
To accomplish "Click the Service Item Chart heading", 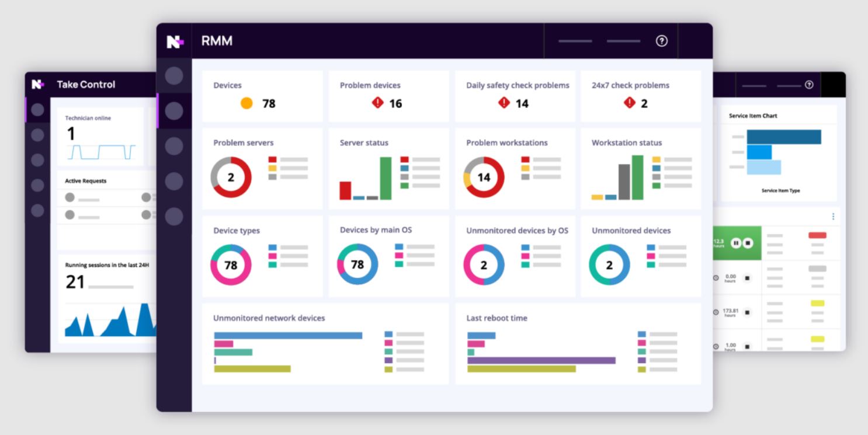I will [753, 116].
